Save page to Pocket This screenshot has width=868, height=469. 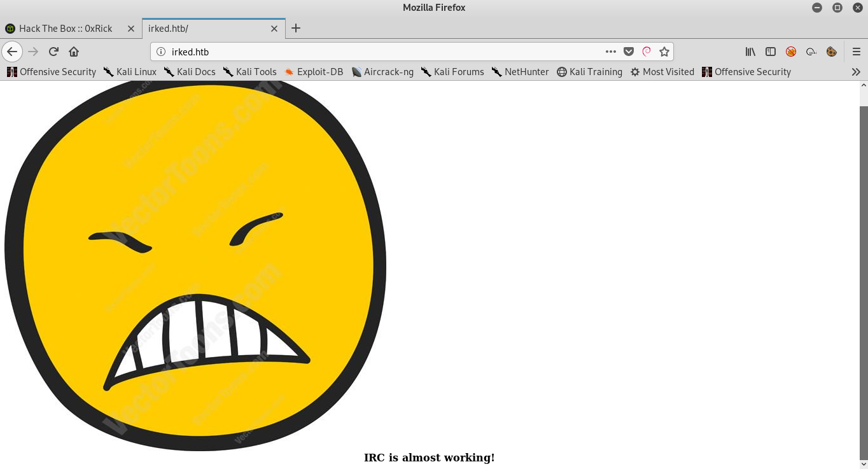pos(629,52)
